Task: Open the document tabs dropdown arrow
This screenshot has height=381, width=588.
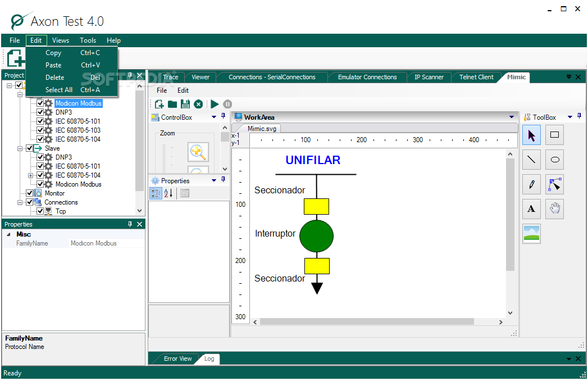Action: pos(569,77)
